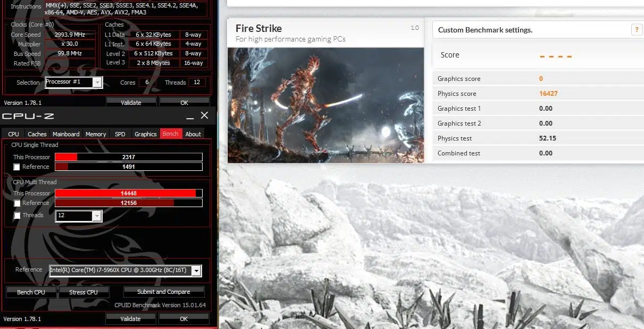Open Fire Strike help question mark

636,30
